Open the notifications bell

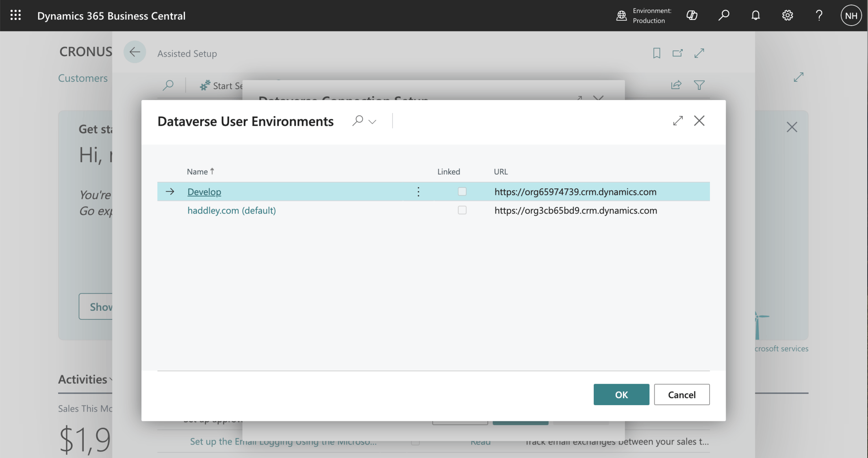tap(755, 15)
